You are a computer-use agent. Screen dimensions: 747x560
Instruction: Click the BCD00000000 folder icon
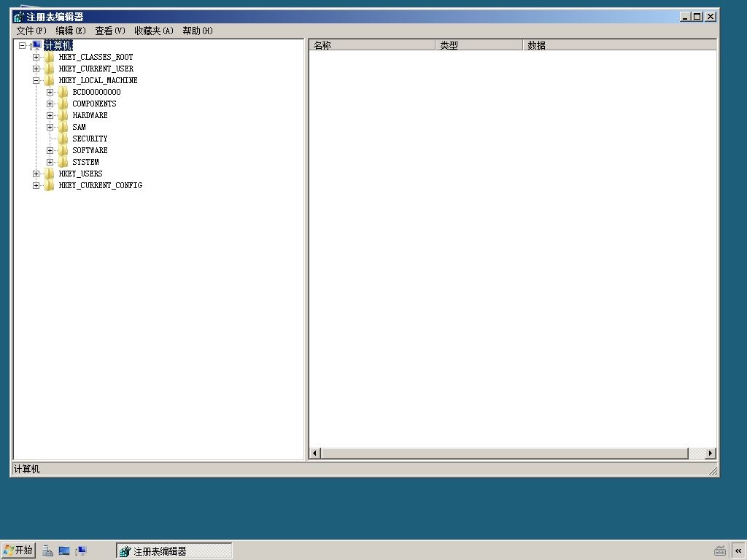(63, 92)
